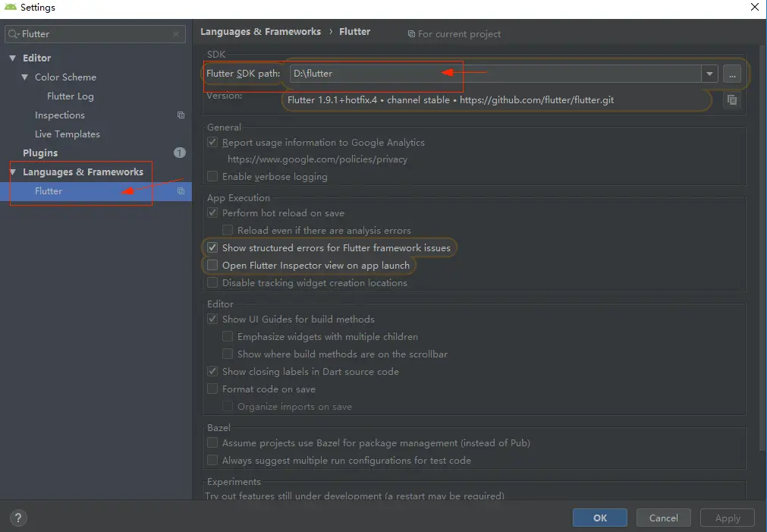Toggle Show closing labels in Dart source code
The height and width of the screenshot is (532, 767).
(212, 371)
